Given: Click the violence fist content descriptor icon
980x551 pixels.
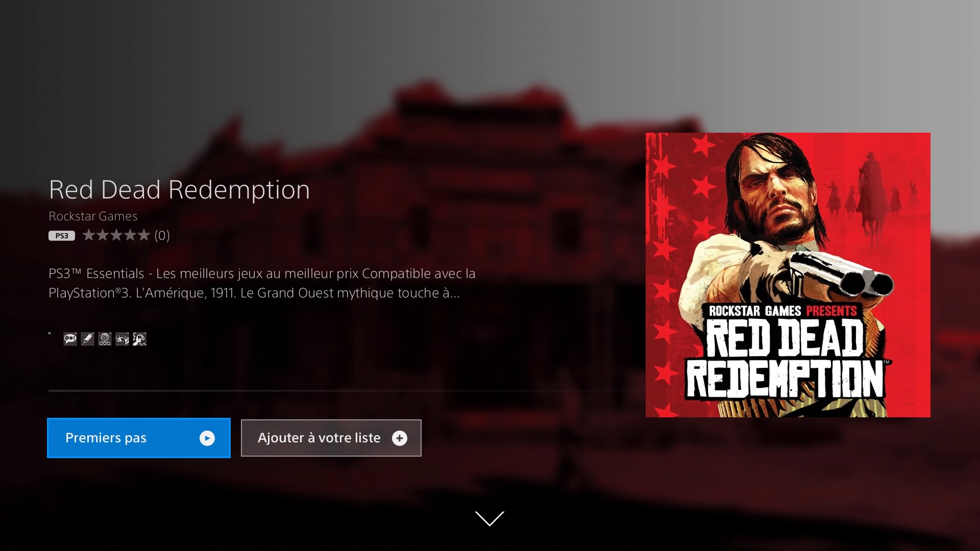Looking at the screenshot, I should pos(139,339).
